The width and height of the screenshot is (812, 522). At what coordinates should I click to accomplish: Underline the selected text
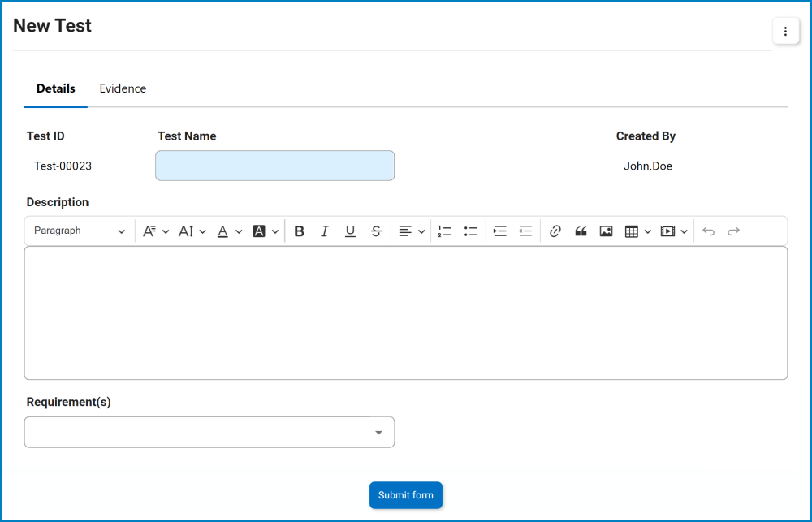click(x=350, y=231)
